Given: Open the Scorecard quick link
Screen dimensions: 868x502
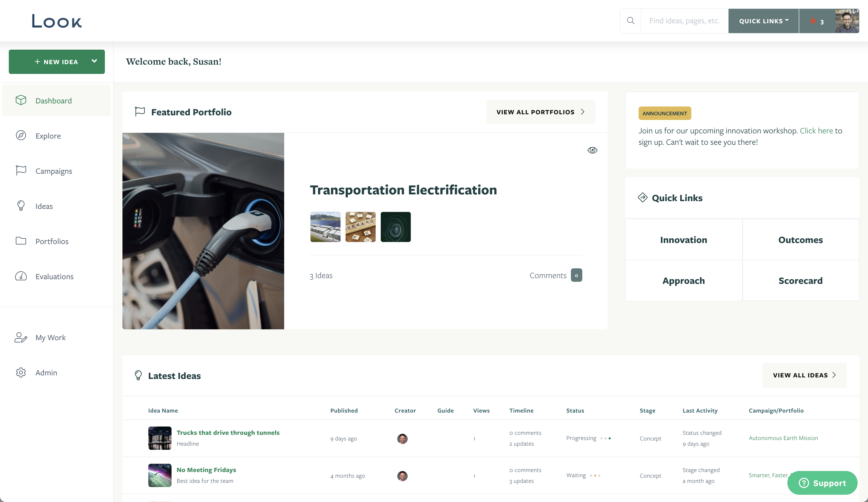Looking at the screenshot, I should click(801, 280).
